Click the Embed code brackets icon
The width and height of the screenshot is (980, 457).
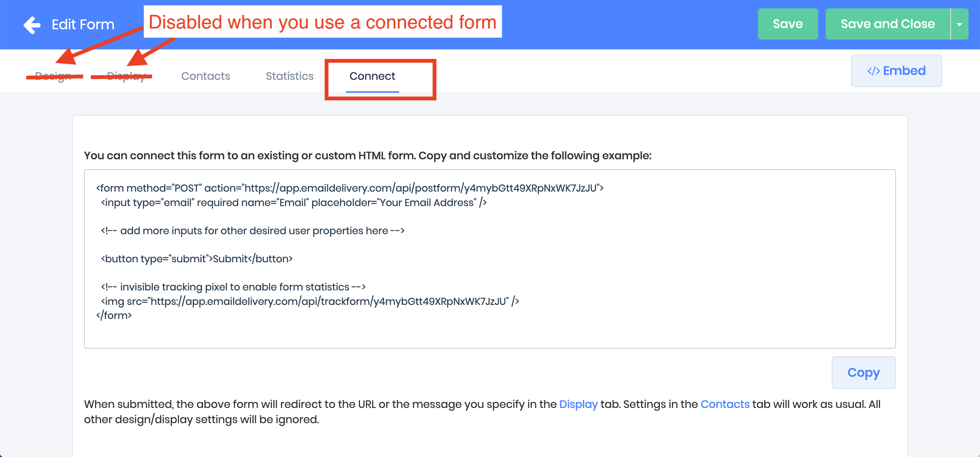pos(873,71)
